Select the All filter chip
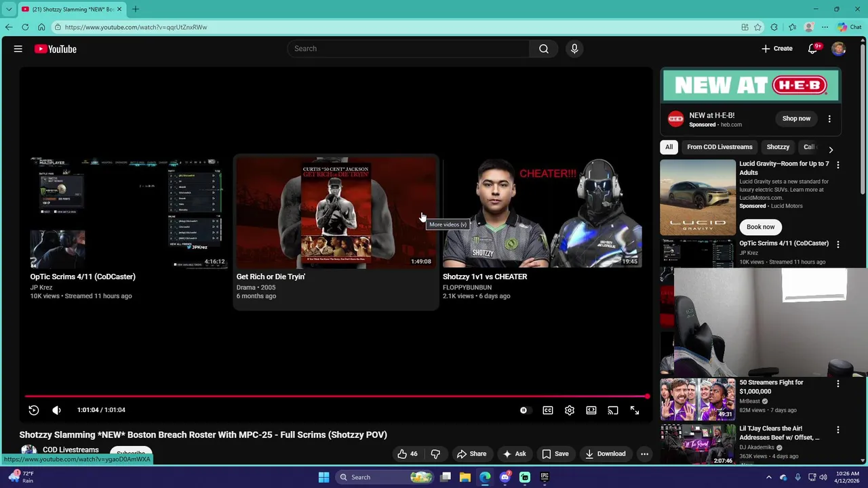Screen dimensions: 868x488 pyautogui.click(x=669, y=147)
